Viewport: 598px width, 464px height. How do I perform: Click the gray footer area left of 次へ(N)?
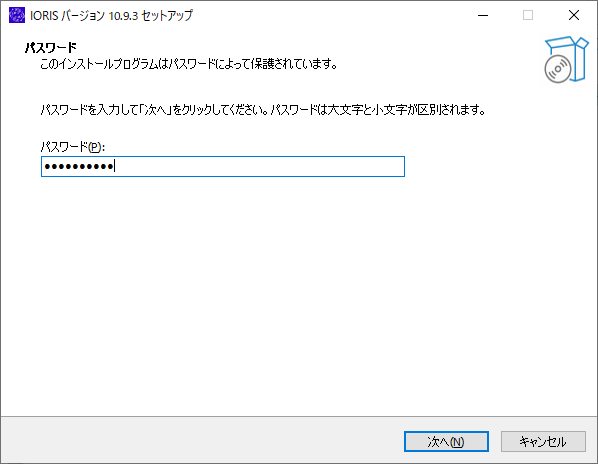click(x=202, y=441)
